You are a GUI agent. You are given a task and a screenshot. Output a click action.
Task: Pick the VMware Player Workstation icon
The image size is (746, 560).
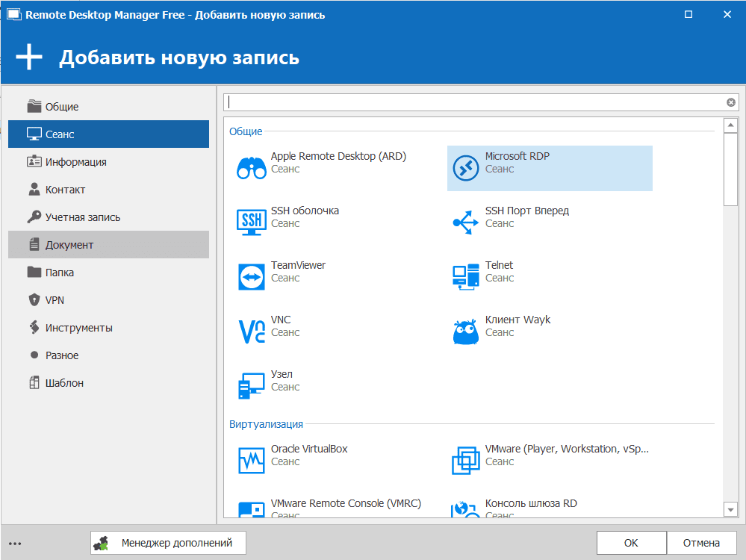[x=465, y=461]
